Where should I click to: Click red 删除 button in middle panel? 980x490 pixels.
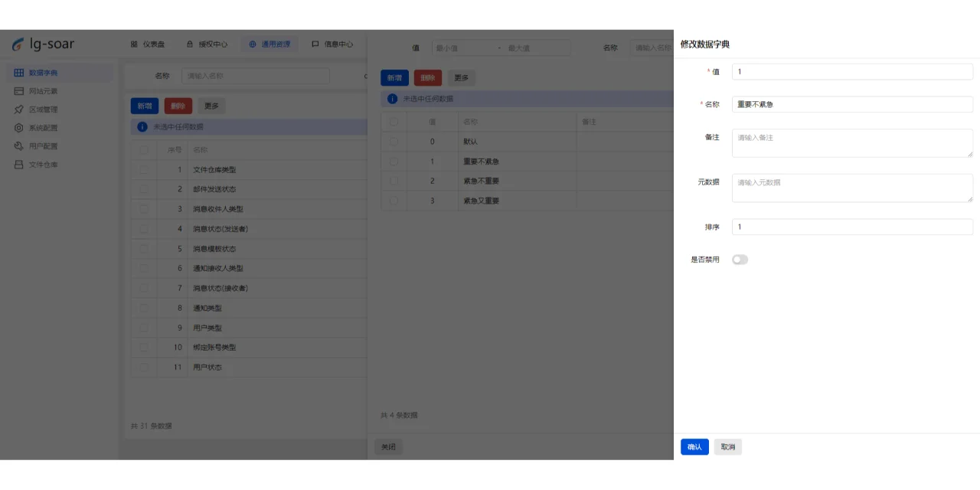428,78
